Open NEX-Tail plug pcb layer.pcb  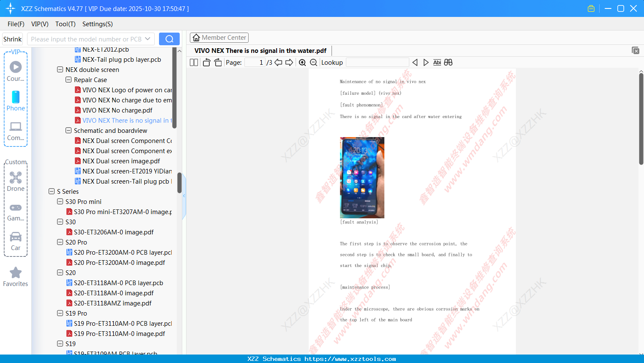coord(122,59)
